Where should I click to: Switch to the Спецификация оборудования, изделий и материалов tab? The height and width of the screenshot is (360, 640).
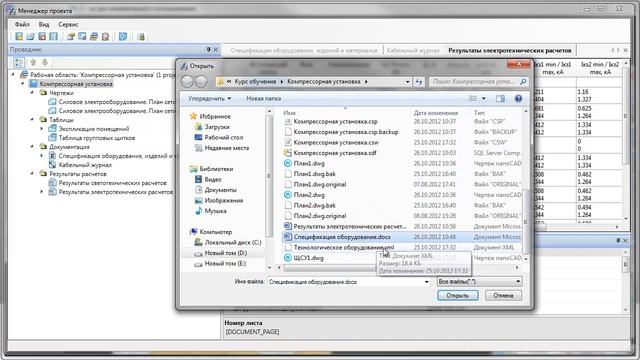304,50
